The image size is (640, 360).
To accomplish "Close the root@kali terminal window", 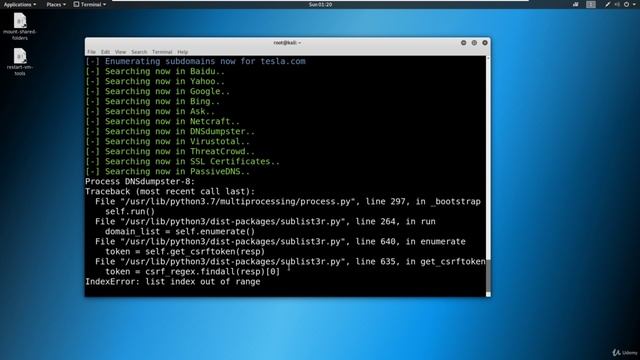I will (x=485, y=42).
